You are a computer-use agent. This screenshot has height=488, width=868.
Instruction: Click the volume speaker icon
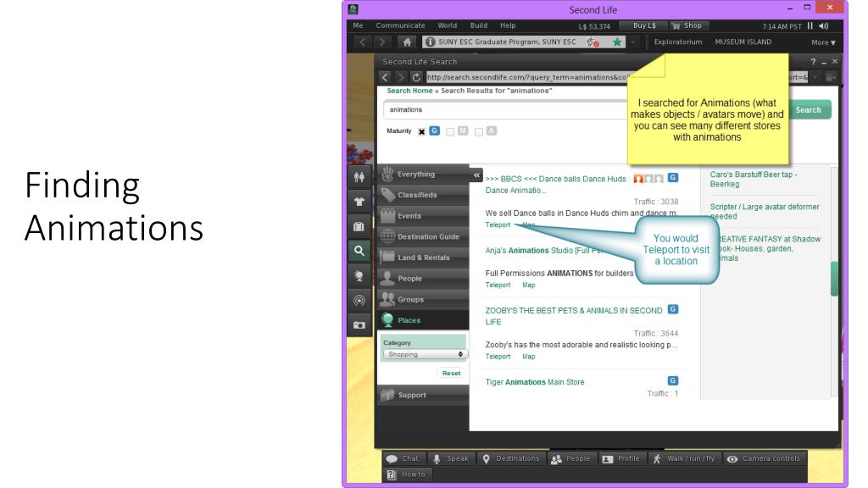coord(824,26)
